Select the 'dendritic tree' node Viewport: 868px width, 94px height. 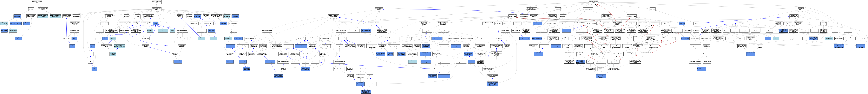66,38
